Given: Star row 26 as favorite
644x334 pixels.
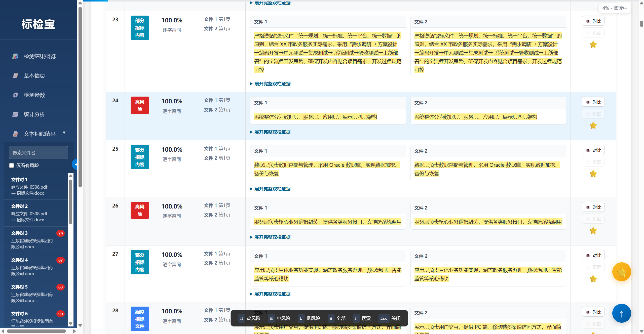Looking at the screenshot, I should (x=593, y=231).
